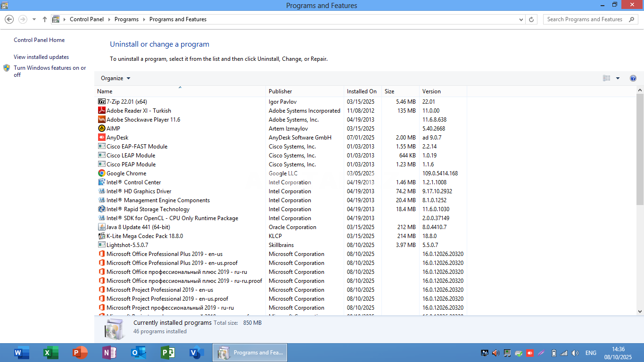The image size is (644, 362).
Task: Sort by the Publisher column header
Action: (x=305, y=91)
